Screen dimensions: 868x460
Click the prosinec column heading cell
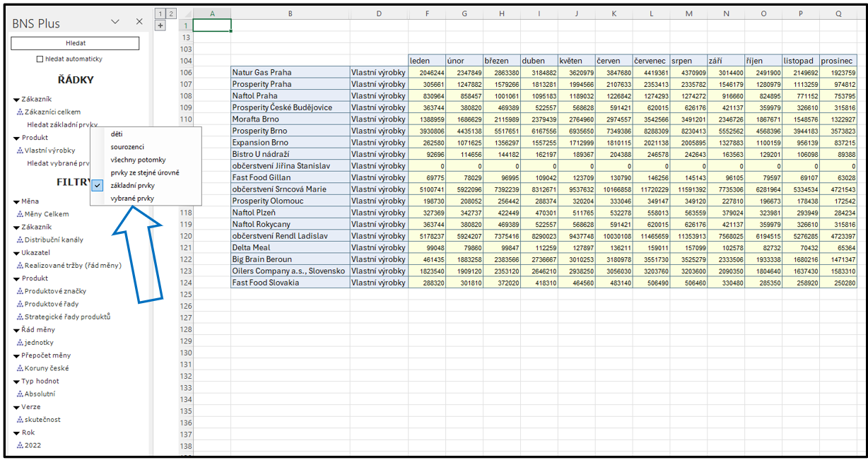coord(838,61)
